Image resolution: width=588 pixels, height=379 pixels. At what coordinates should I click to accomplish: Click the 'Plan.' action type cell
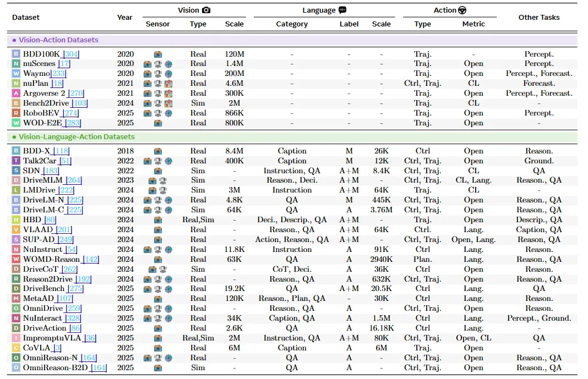[x=423, y=259]
